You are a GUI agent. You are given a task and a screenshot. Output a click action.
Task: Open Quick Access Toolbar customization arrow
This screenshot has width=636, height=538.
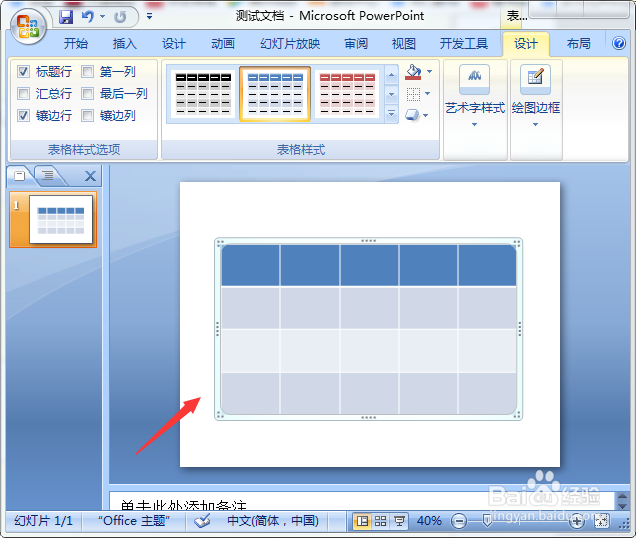pos(149,16)
